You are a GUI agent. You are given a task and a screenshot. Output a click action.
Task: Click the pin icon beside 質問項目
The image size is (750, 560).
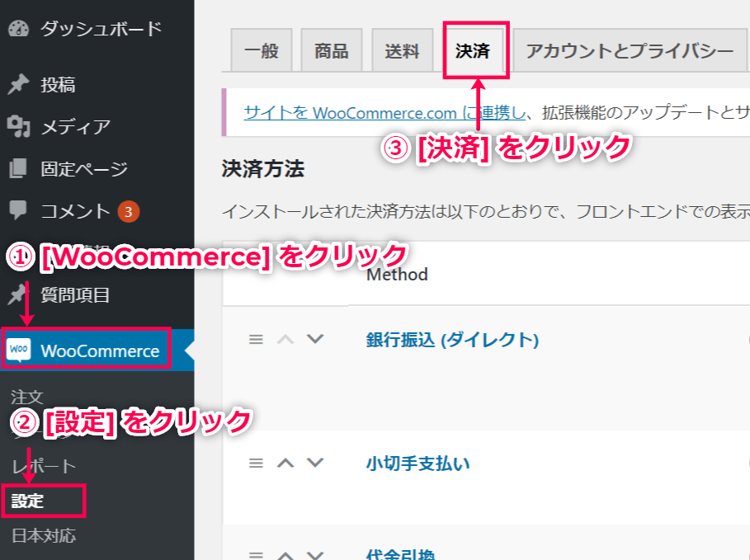[17, 294]
